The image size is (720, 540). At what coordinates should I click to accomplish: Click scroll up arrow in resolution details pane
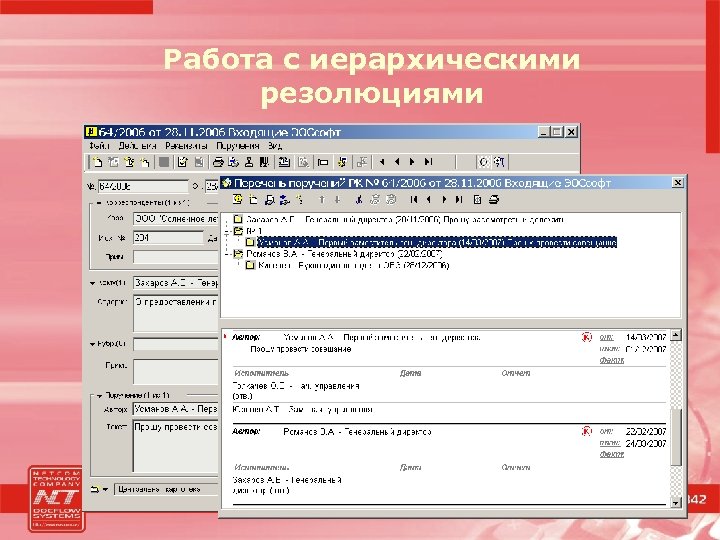[x=675, y=335]
